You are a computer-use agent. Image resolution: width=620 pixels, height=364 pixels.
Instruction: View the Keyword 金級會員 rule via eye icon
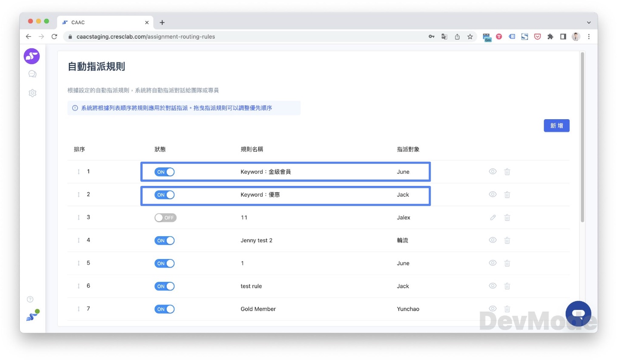(493, 172)
